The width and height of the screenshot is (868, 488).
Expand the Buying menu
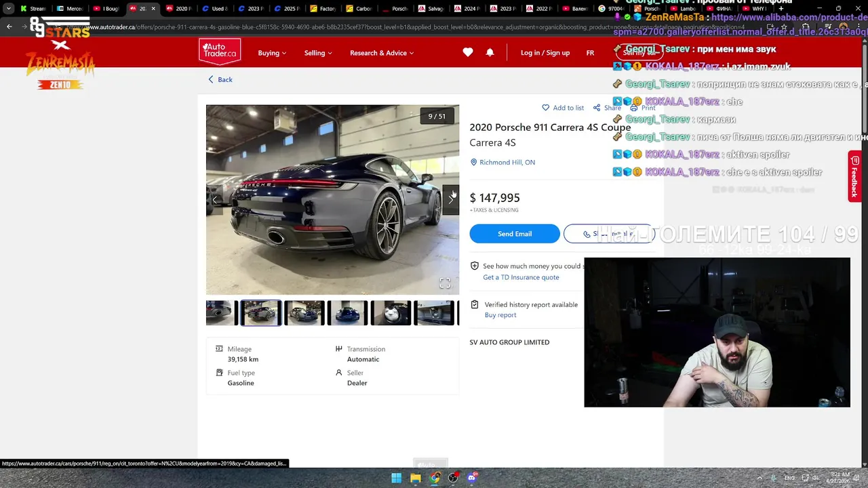click(272, 53)
